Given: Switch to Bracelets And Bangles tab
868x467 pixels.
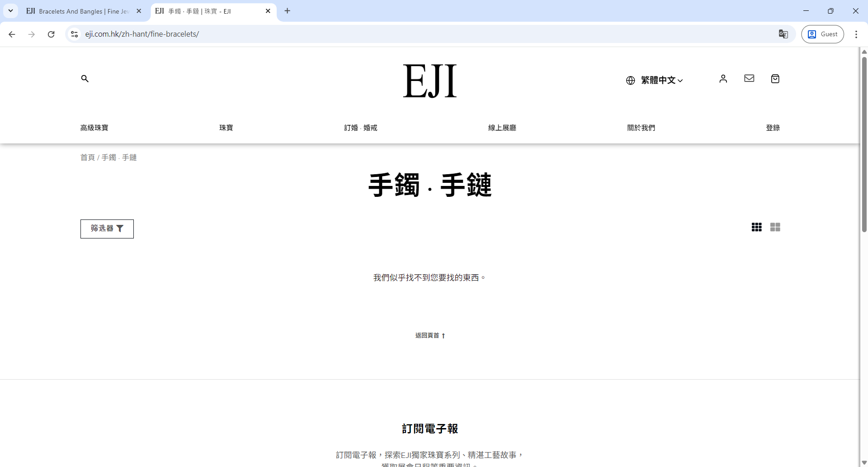Looking at the screenshot, I should [x=84, y=11].
